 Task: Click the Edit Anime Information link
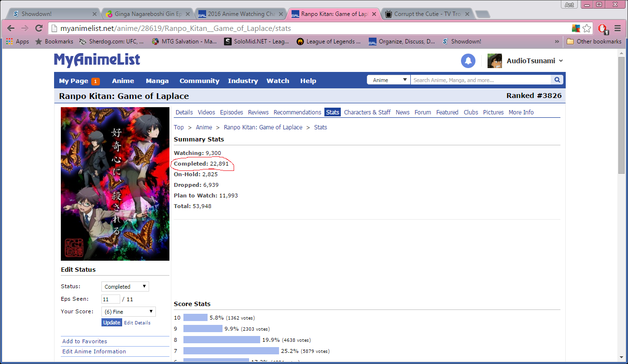tap(94, 351)
